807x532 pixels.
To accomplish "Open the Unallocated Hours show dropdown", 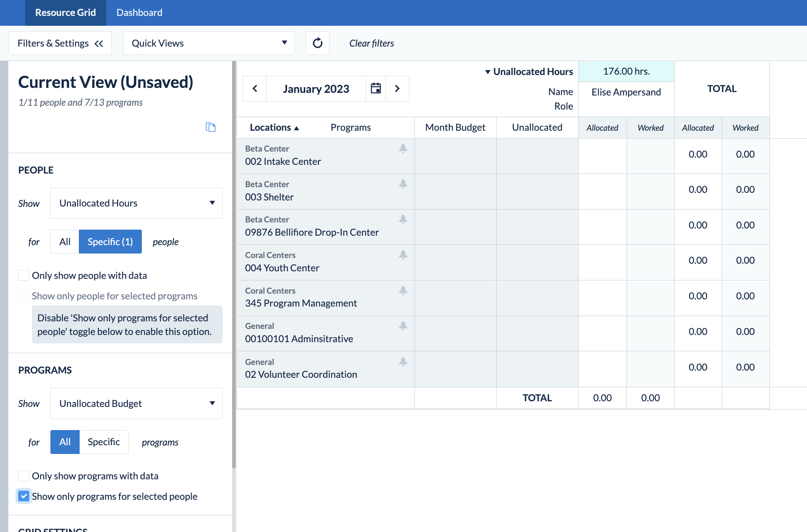I will [x=136, y=203].
